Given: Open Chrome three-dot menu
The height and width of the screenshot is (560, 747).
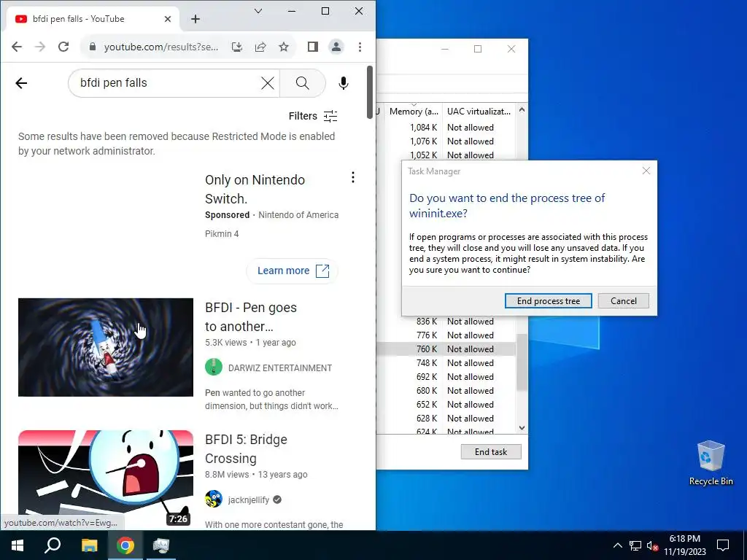Looking at the screenshot, I should click(x=360, y=47).
